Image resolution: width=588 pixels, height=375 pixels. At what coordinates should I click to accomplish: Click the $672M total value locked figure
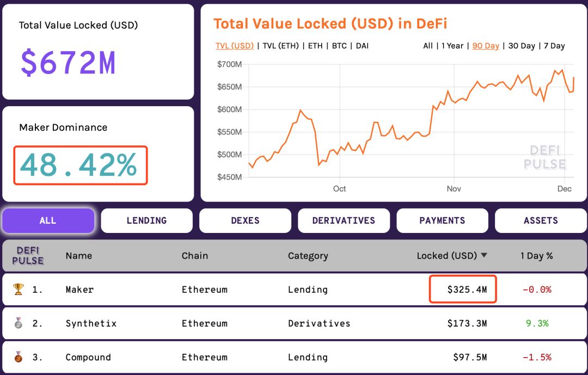[x=68, y=63]
